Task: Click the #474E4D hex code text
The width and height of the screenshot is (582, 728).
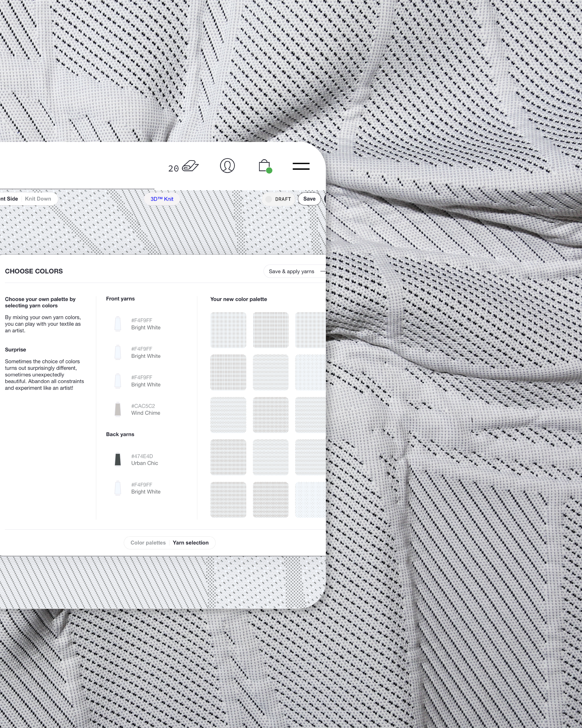Action: pos(142,456)
